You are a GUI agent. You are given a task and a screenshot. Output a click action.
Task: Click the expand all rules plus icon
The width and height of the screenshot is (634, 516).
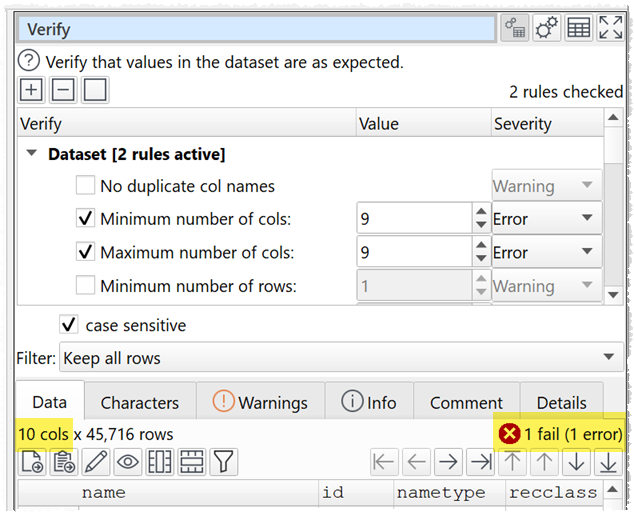pos(31,90)
